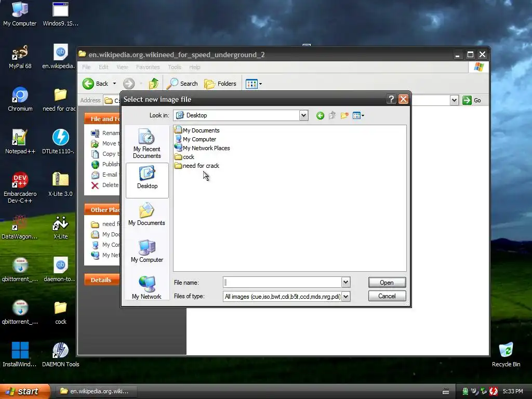Expand the File name dropdown arrow
This screenshot has width=532, height=399.
coord(345,282)
